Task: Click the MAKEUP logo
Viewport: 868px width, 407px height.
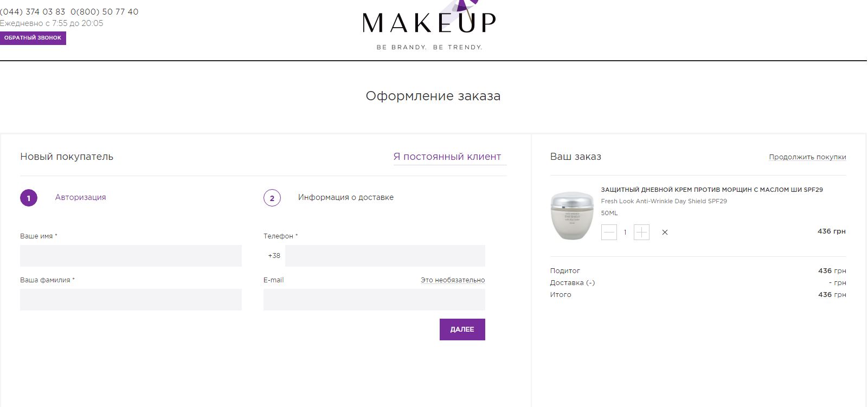Action: [429, 25]
